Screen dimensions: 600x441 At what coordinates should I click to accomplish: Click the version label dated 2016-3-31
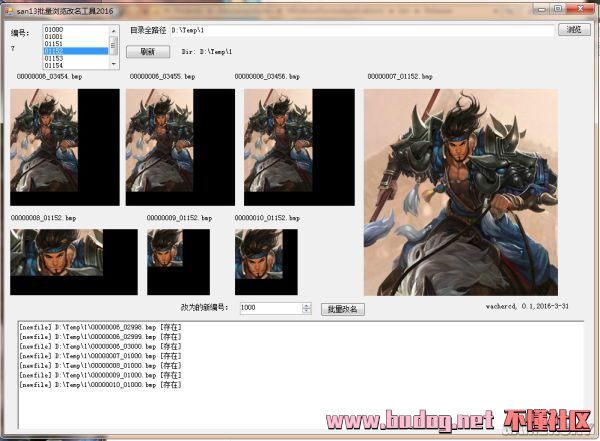coord(527,306)
